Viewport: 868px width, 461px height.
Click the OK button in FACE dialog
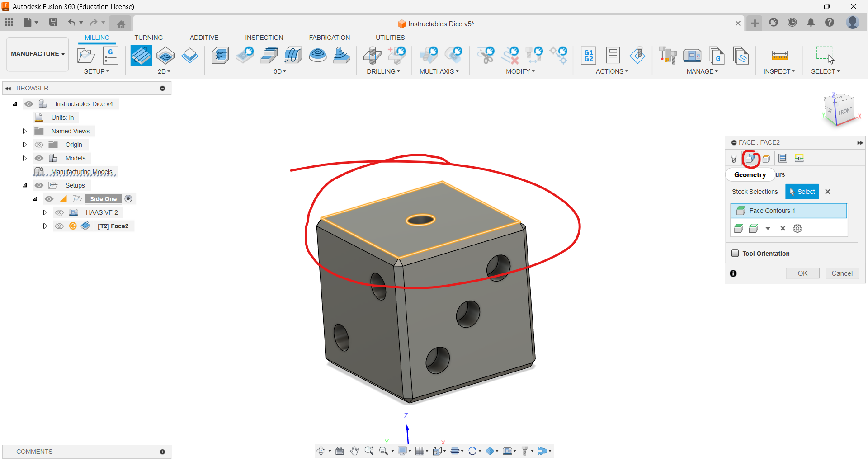(802, 273)
